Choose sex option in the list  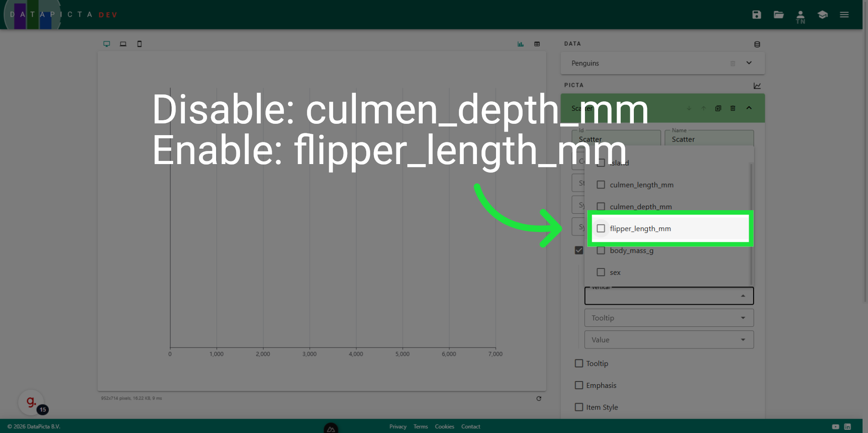point(615,273)
